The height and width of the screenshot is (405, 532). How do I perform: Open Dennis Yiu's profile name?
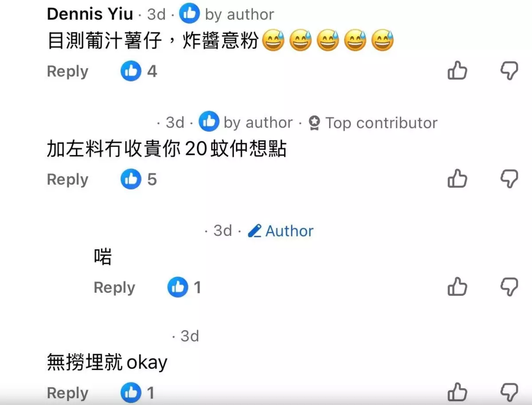tap(90, 14)
